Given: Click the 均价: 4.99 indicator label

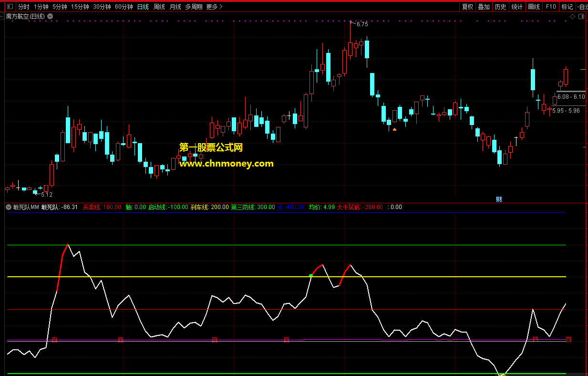Looking at the screenshot, I should (321, 207).
